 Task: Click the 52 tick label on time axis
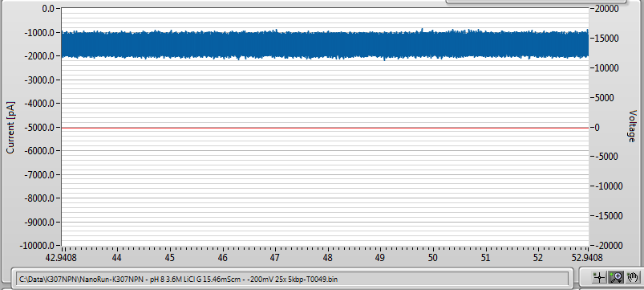point(538,259)
